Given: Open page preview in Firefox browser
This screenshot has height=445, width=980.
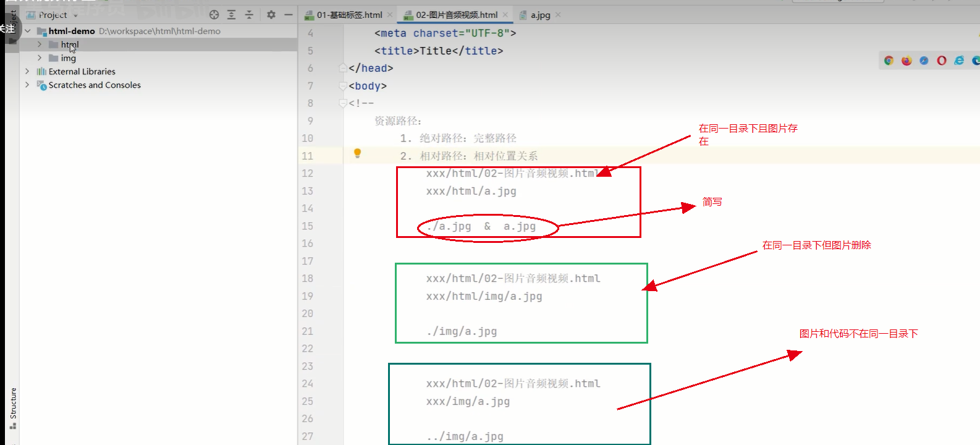Looking at the screenshot, I should pyautogui.click(x=906, y=61).
